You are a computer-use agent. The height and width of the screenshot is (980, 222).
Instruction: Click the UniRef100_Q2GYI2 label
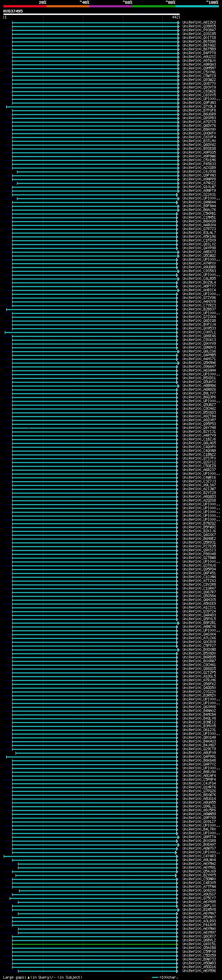click(x=199, y=462)
